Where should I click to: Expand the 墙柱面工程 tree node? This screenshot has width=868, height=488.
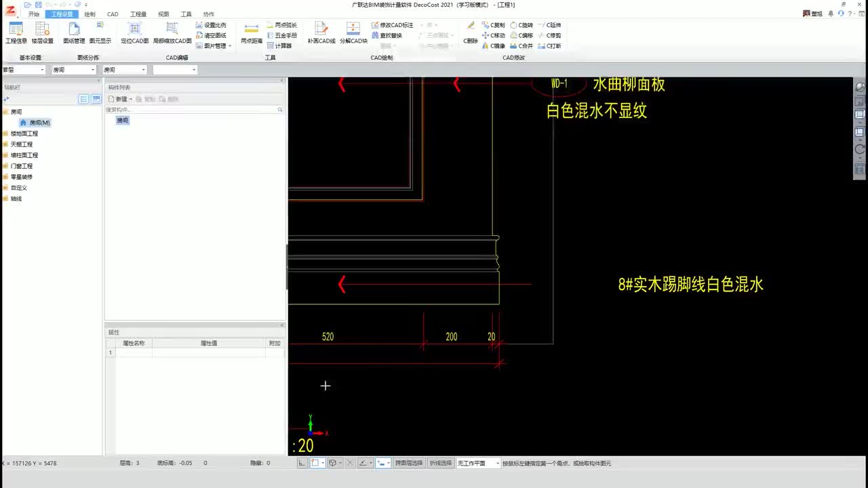point(5,155)
